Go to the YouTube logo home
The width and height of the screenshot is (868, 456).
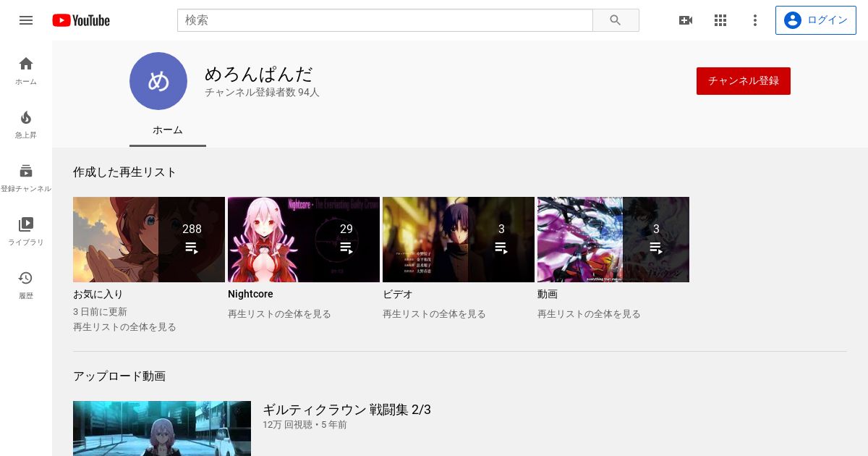click(81, 20)
